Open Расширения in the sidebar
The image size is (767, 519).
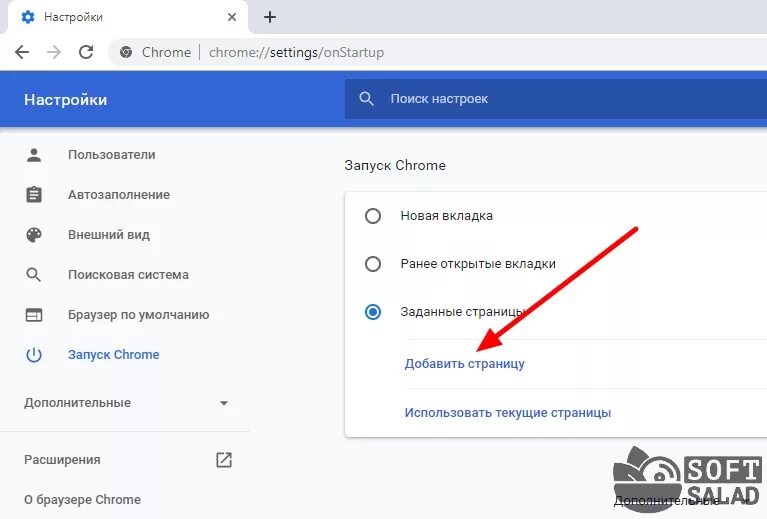tap(62, 460)
